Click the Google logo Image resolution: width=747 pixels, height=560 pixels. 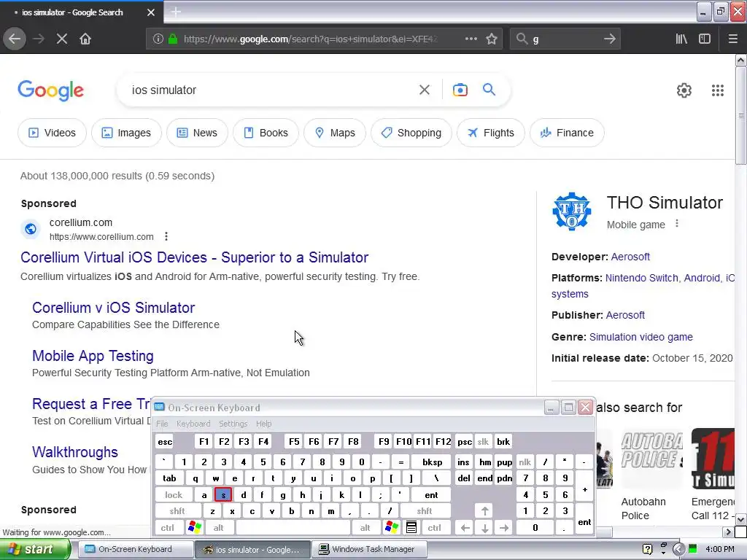pyautogui.click(x=51, y=90)
